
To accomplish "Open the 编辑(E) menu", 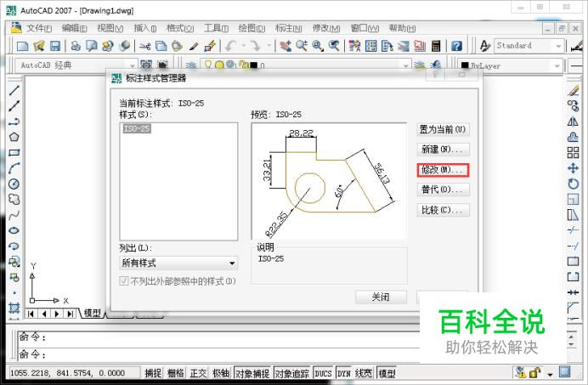I will tap(74, 28).
